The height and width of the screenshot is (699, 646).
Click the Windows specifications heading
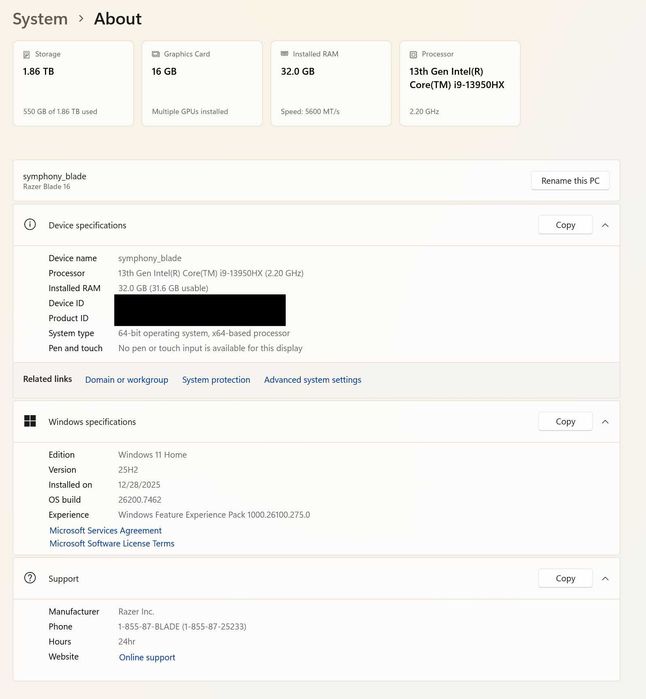pyautogui.click(x=92, y=422)
